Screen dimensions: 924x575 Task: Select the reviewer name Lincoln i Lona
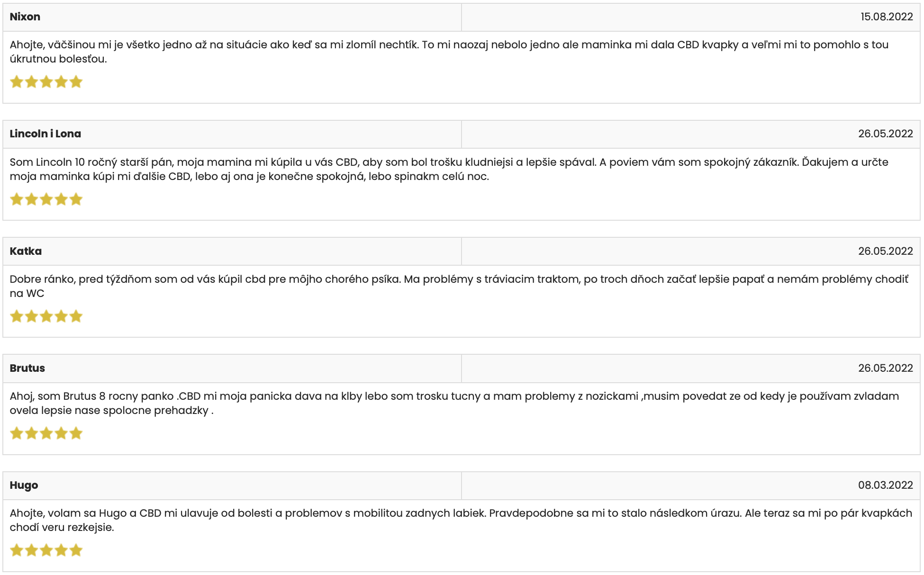[45, 134]
